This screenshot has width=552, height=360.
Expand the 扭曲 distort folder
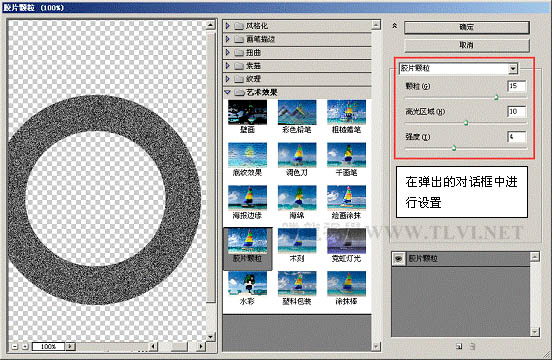tap(227, 52)
